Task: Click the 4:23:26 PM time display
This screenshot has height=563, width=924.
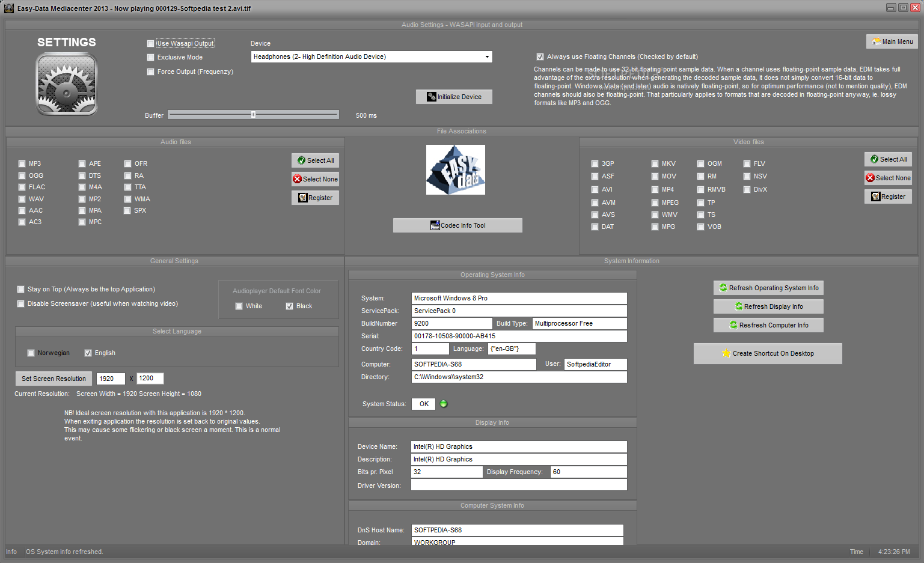Action: pyautogui.click(x=894, y=552)
